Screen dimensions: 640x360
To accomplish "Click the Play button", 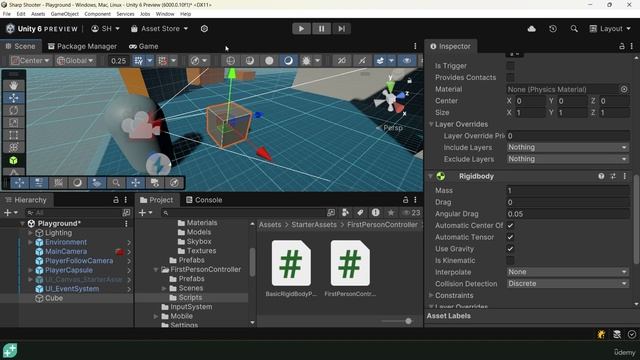I will (x=301, y=29).
